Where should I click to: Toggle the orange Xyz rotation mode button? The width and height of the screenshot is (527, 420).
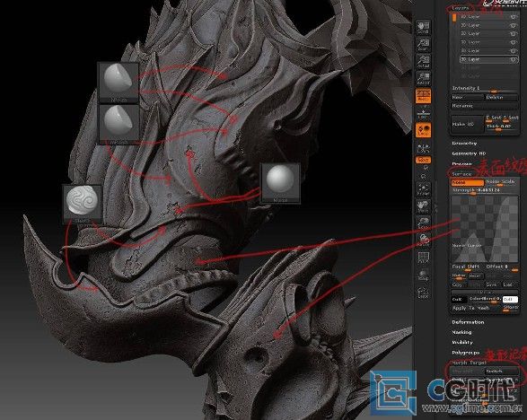coord(423,160)
